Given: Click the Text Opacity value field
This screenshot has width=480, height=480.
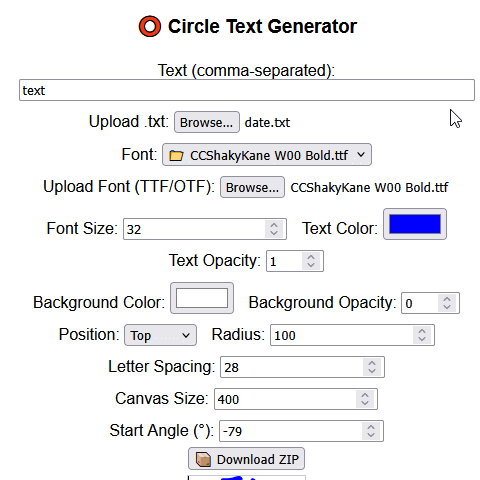Looking at the screenshot, I should point(295,261).
